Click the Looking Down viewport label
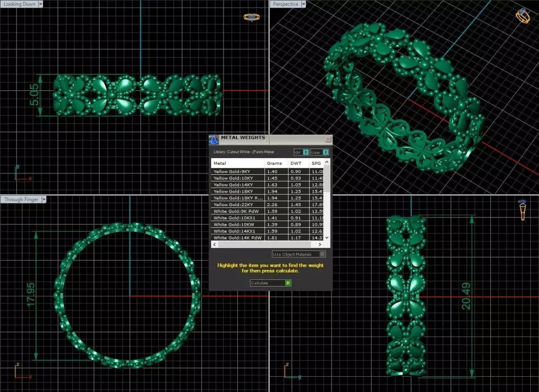This screenshot has width=539, height=392. click(19, 4)
